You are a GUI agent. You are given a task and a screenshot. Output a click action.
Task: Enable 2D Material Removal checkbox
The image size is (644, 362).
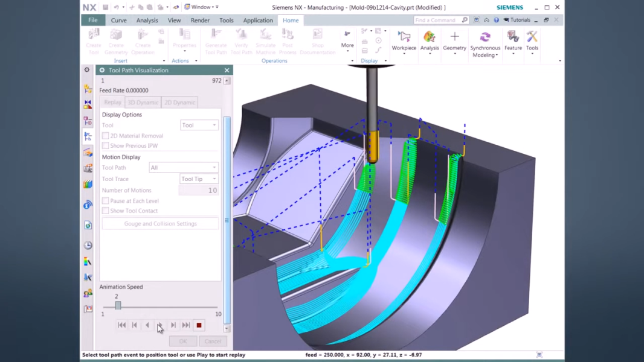pos(106,136)
